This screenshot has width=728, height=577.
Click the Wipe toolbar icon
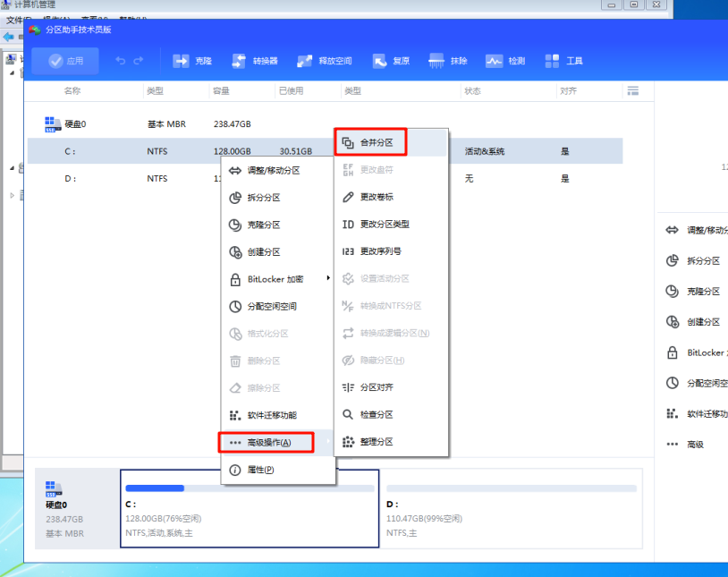pos(448,61)
